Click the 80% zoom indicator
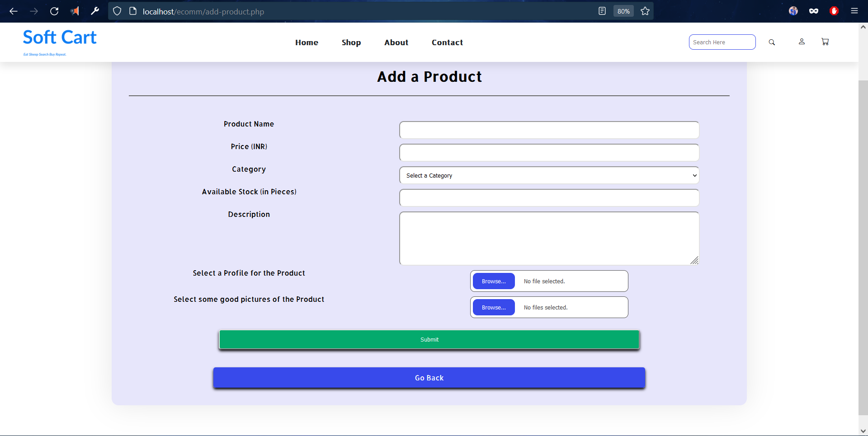Viewport: 868px width, 436px height. coord(623,11)
